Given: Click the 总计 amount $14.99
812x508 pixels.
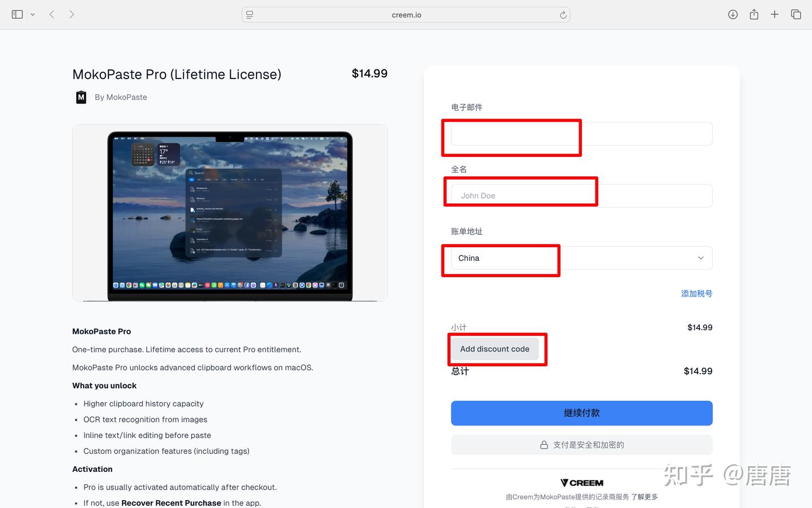Looking at the screenshot, I should [x=698, y=371].
